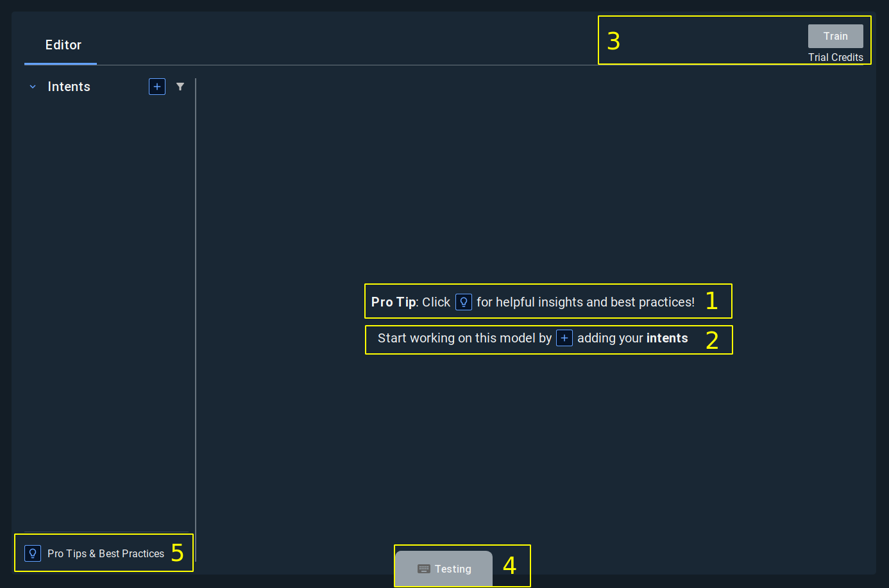Click the 'adding your' text in the center message

[x=609, y=338]
